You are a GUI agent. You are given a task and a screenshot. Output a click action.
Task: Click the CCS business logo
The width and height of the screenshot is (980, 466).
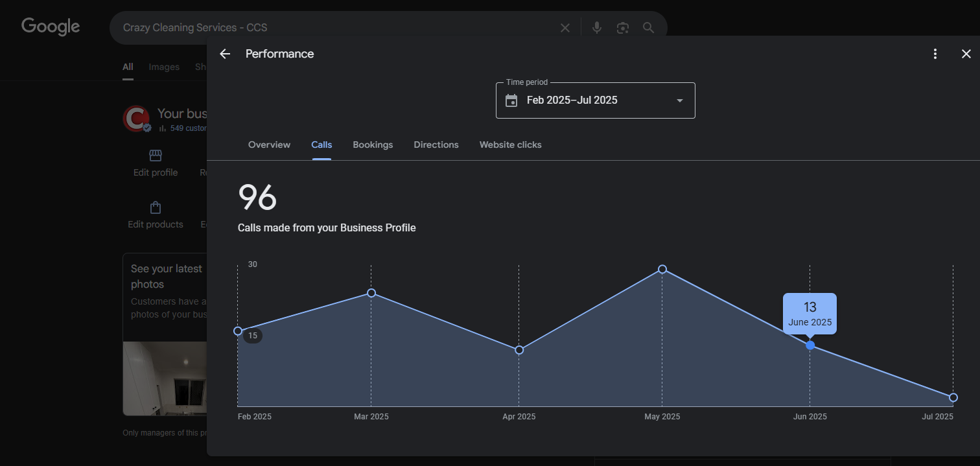(136, 119)
